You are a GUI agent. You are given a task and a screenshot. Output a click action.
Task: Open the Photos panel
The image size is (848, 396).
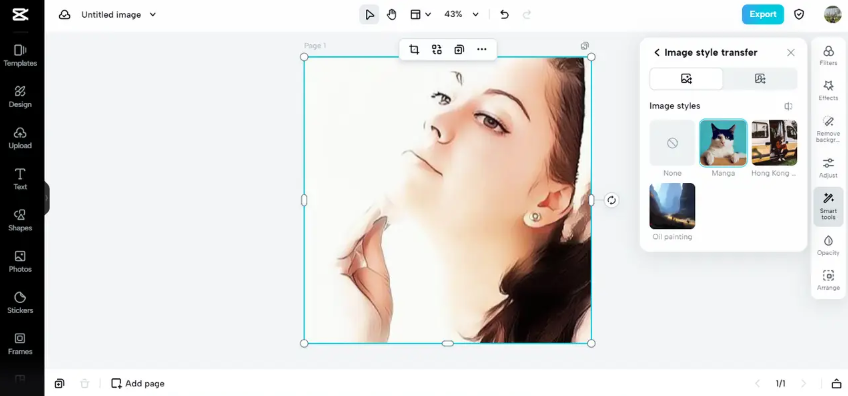click(x=20, y=261)
